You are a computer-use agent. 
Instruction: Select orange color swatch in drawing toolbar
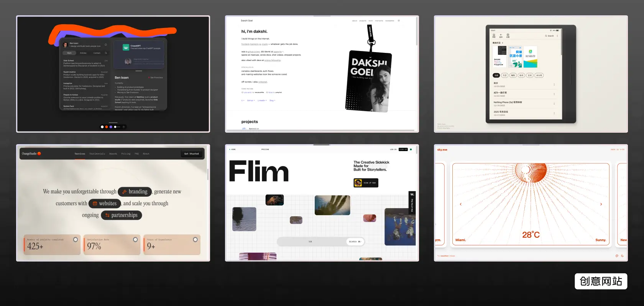(107, 127)
